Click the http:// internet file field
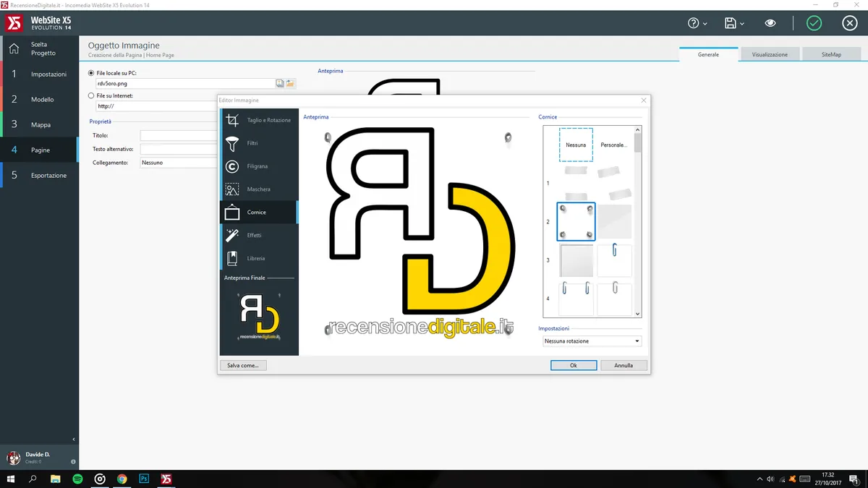This screenshot has width=868, height=488. [x=156, y=106]
